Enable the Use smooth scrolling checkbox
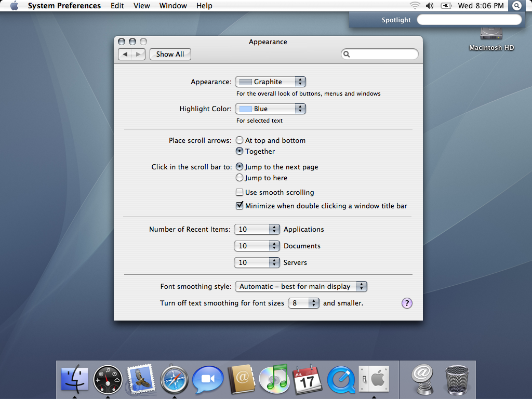532x399 pixels. [240, 192]
